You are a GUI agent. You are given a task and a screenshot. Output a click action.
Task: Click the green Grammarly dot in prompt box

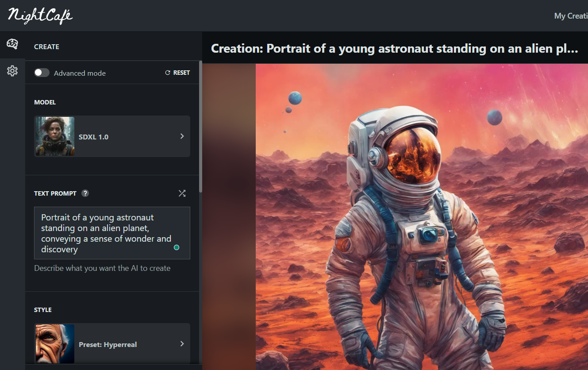coord(177,247)
